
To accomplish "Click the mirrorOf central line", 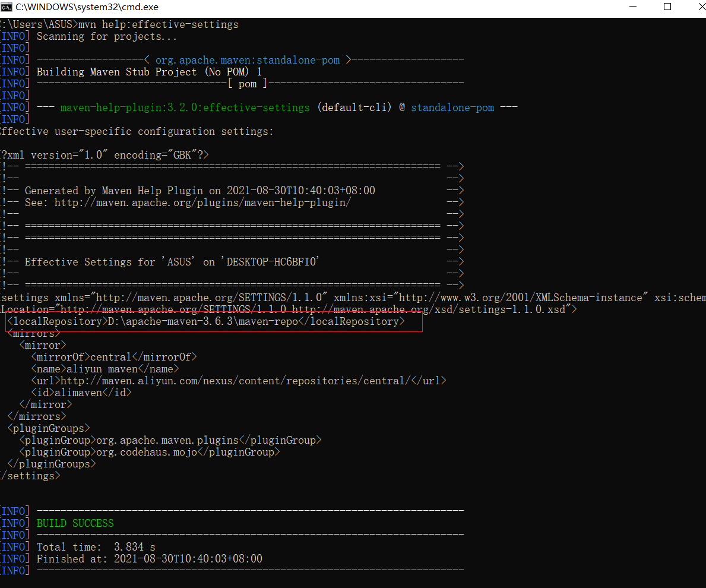I will 114,357.
